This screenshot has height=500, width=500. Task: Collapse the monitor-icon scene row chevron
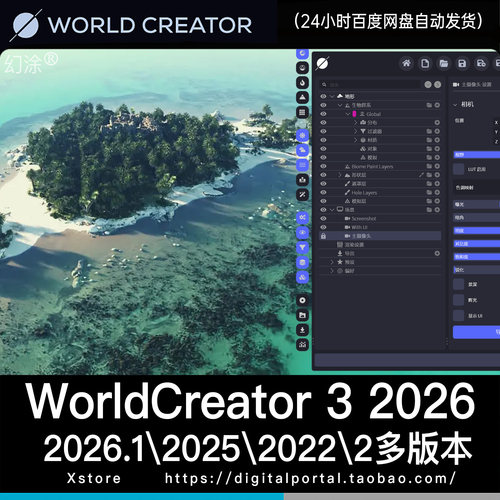click(332, 210)
